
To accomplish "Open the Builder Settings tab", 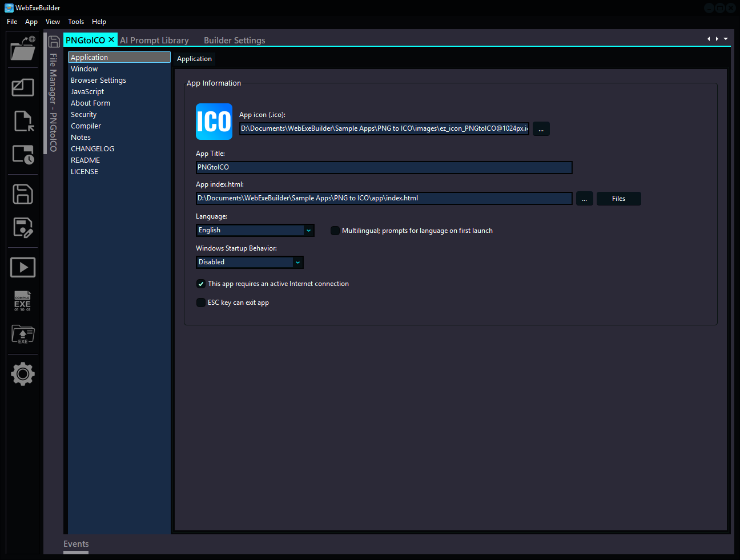I will pos(234,40).
